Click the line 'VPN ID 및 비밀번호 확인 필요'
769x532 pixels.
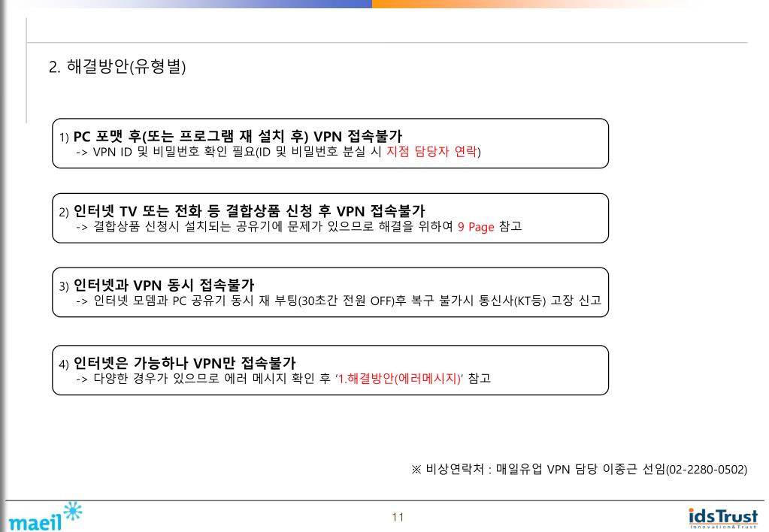pos(174,152)
